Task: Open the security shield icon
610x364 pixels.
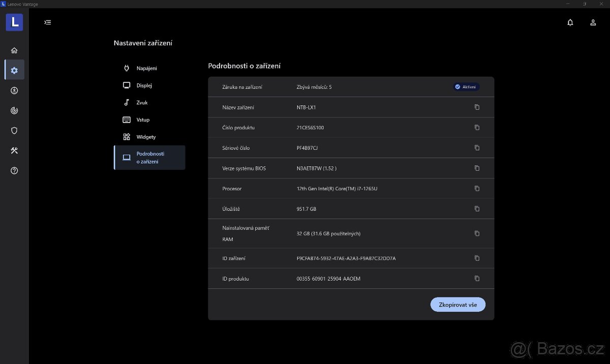Action: [14, 131]
